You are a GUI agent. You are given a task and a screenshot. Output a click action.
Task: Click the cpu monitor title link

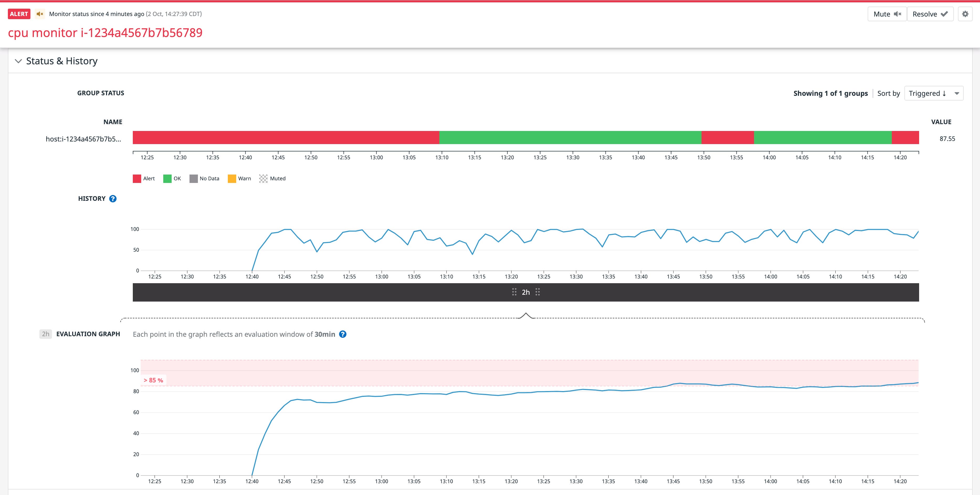tap(105, 33)
